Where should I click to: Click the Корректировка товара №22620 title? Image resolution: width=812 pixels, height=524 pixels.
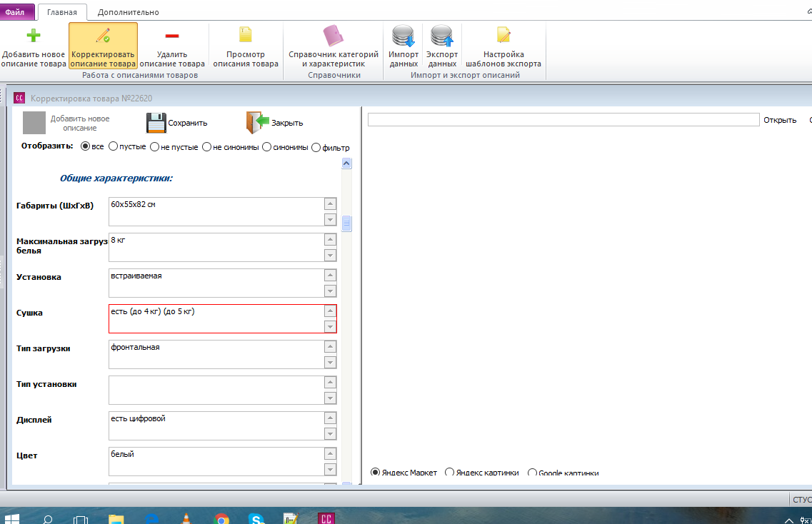(x=91, y=99)
